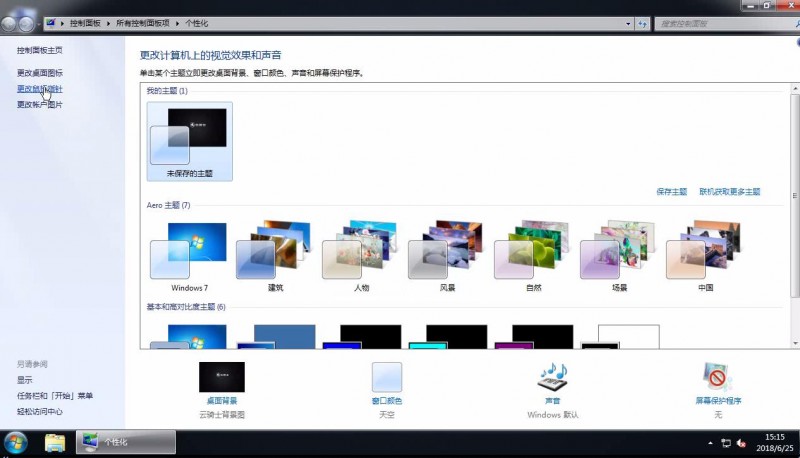
Task: Click 更改帐户图片 link in sidebar
Action: pyautogui.click(x=40, y=105)
